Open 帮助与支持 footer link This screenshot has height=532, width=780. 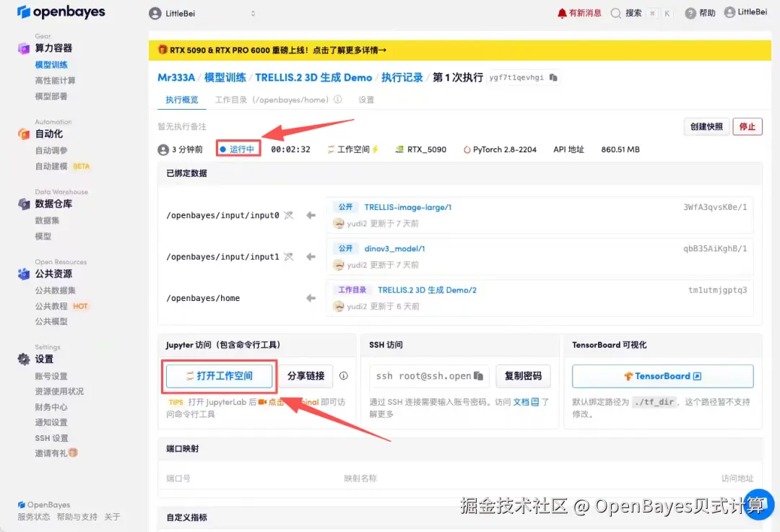pyautogui.click(x=77, y=517)
